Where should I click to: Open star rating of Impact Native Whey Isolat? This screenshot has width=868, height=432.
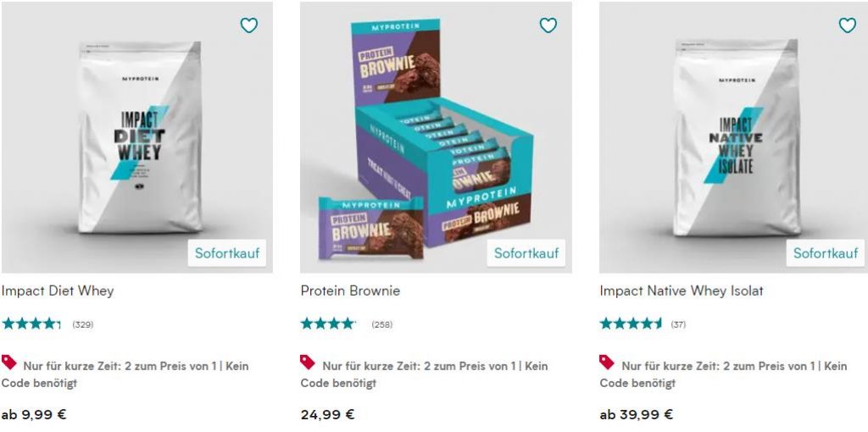point(631,324)
